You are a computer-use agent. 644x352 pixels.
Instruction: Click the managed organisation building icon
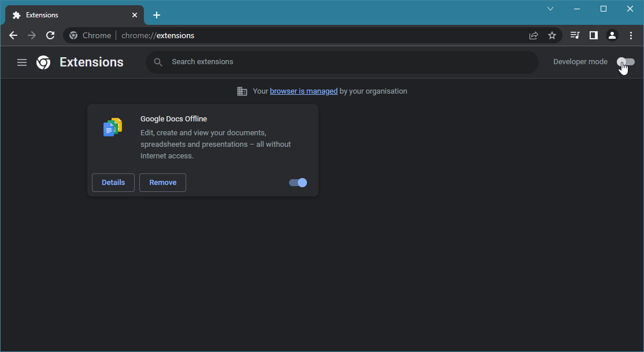click(242, 91)
